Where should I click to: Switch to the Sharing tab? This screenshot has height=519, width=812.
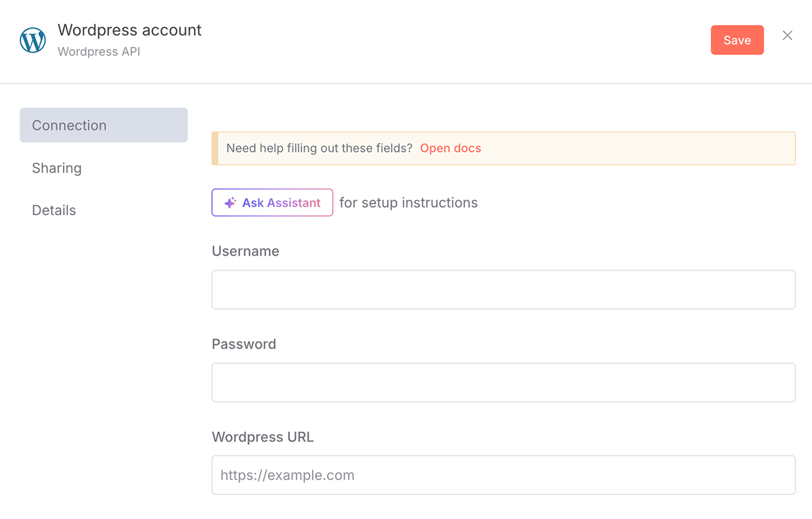pyautogui.click(x=57, y=168)
